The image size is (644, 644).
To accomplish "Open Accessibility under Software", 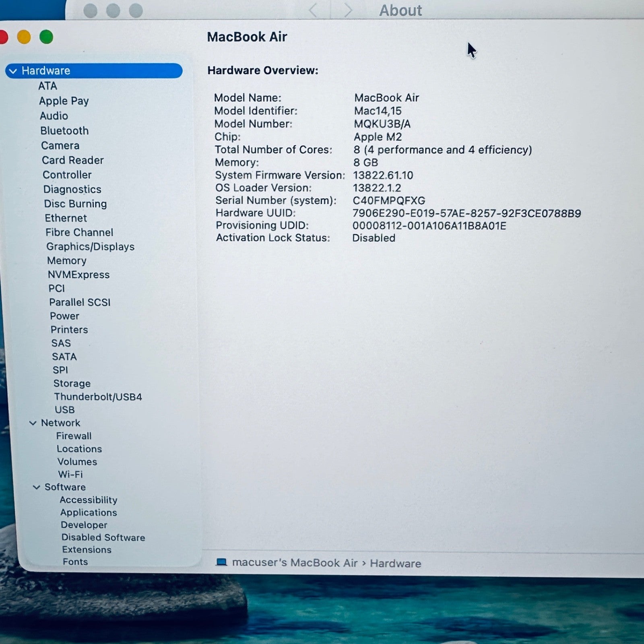I will pyautogui.click(x=89, y=500).
